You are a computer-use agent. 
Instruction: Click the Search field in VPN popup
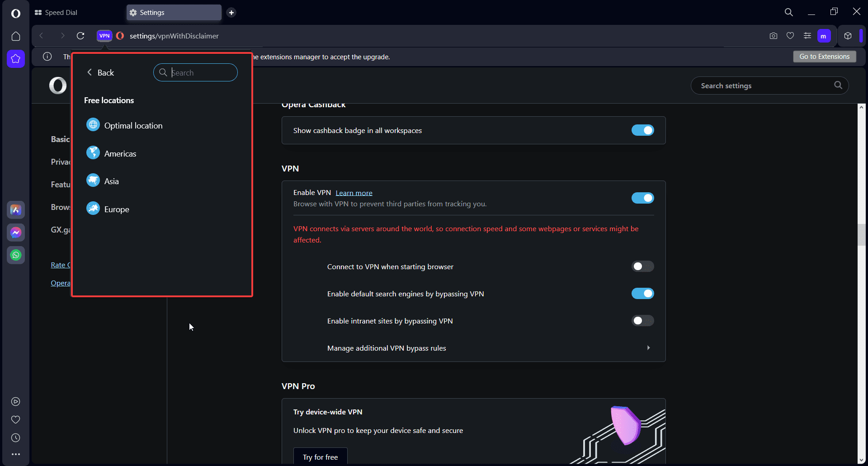tap(195, 72)
